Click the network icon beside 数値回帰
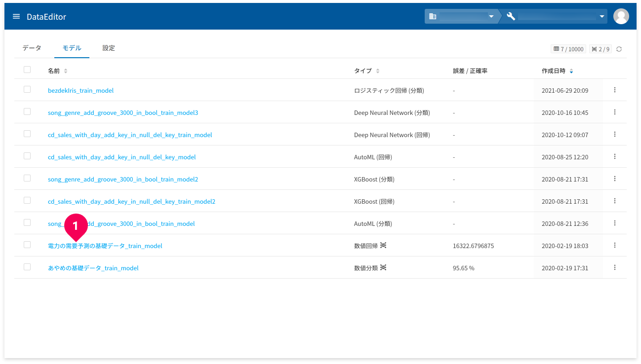 click(x=383, y=245)
